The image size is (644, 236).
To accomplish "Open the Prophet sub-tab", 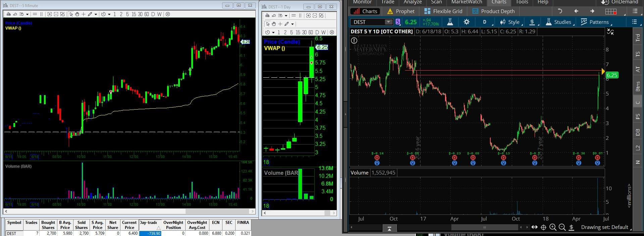I will pos(401,11).
